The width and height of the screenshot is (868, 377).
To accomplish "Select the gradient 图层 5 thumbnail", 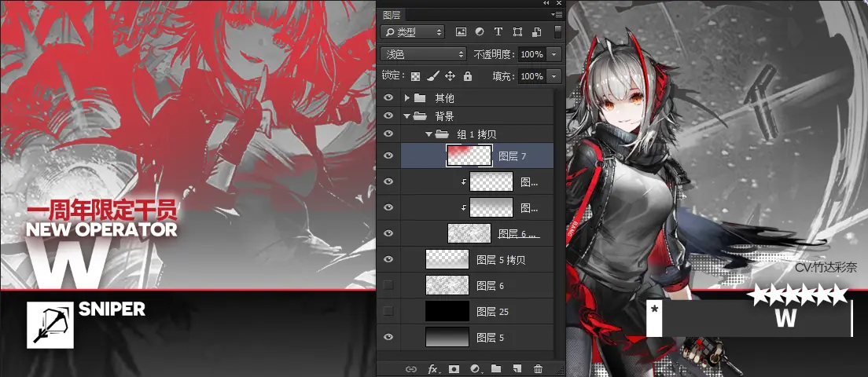I will [447, 337].
